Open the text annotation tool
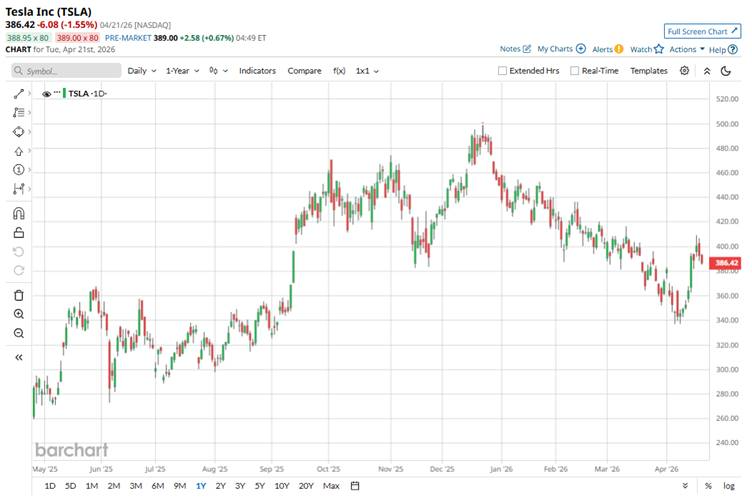The width and height of the screenshot is (752, 503). tap(19, 113)
